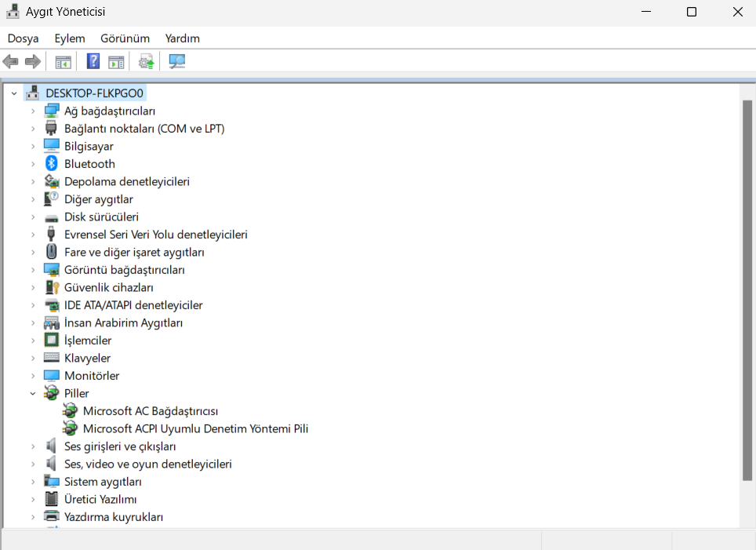Open the Dosya menu

[x=24, y=38]
